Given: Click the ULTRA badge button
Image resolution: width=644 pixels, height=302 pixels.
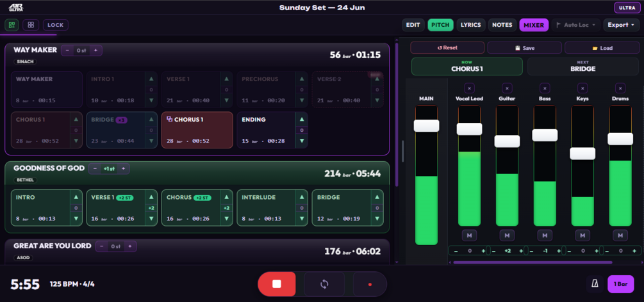Looking at the screenshot, I should coord(627,8).
